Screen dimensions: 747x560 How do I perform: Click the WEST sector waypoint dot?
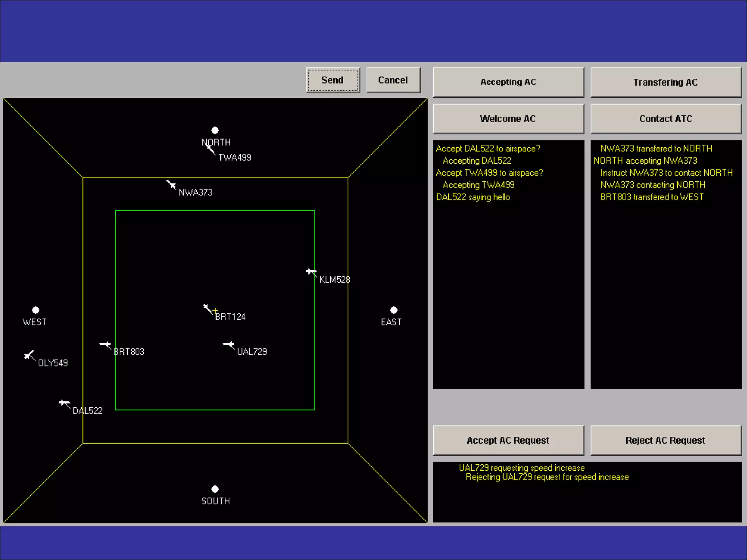coord(35,310)
